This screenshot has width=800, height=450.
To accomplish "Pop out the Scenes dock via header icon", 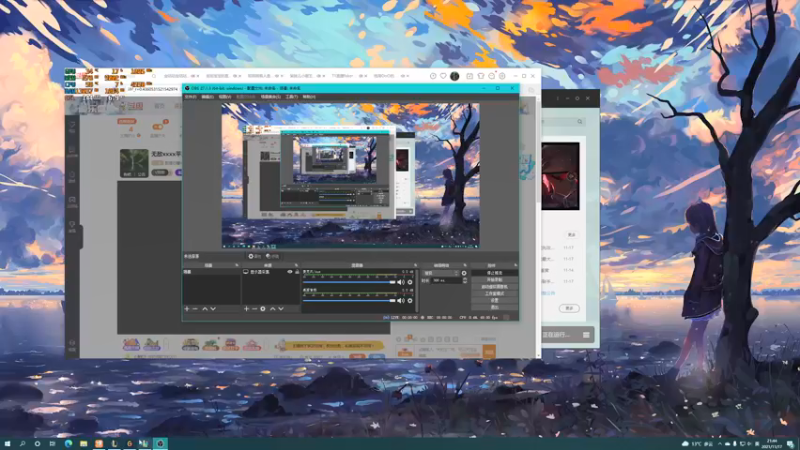I will [236, 265].
